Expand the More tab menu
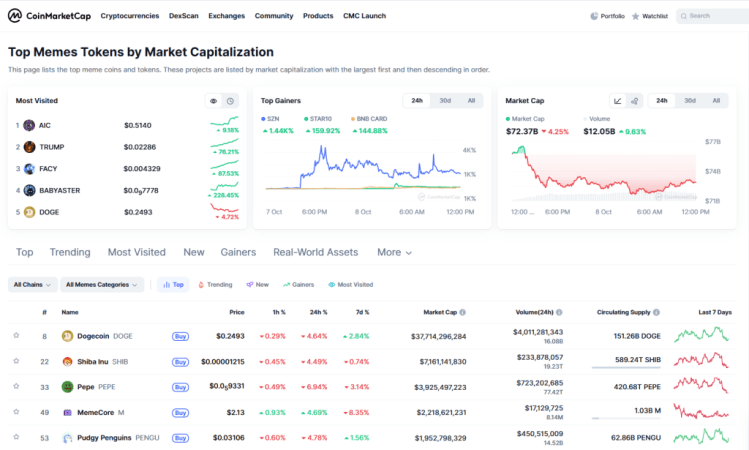The height and width of the screenshot is (450, 749). (394, 253)
